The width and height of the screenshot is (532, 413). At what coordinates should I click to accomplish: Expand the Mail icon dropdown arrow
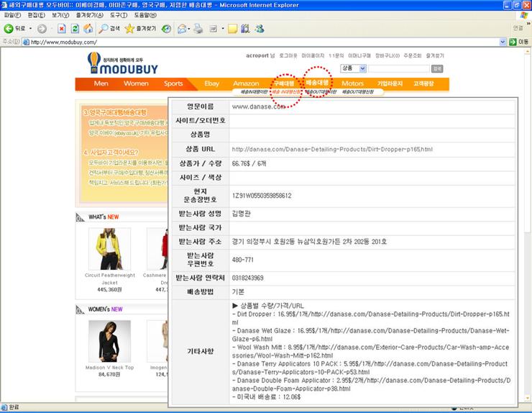tap(188, 29)
